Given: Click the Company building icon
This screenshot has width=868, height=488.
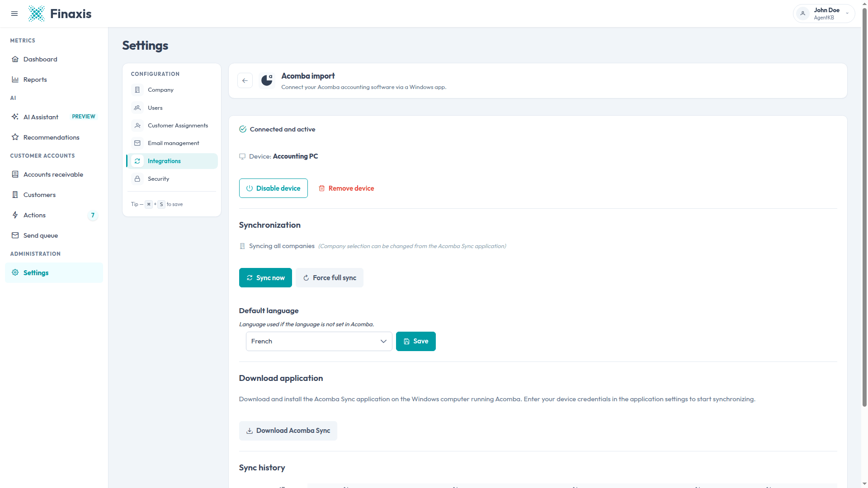Looking at the screenshot, I should point(137,90).
